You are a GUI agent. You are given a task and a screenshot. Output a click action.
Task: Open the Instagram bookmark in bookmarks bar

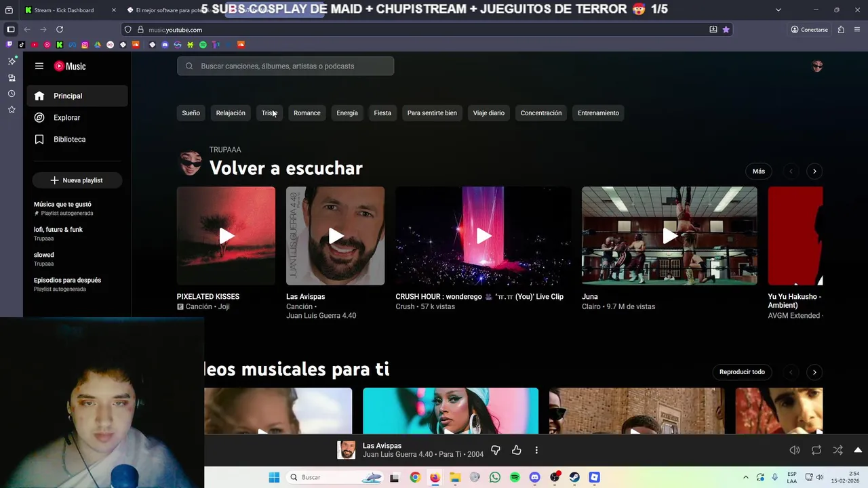[x=85, y=45]
